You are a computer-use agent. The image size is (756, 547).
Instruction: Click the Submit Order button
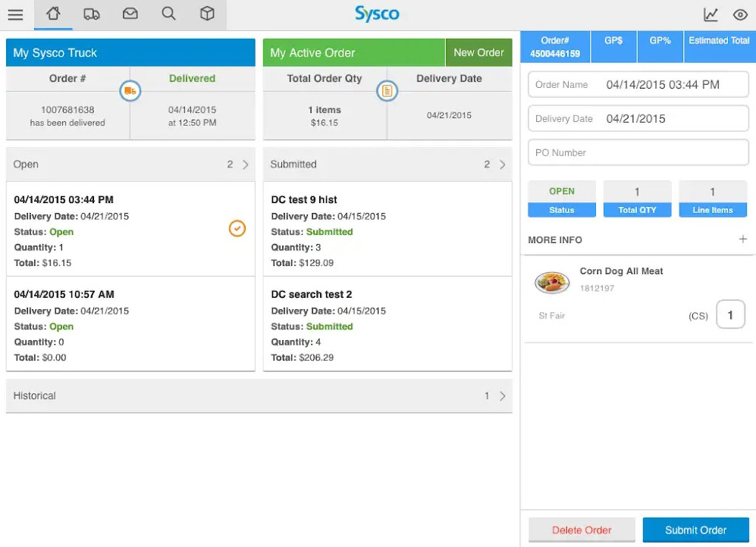[696, 530]
